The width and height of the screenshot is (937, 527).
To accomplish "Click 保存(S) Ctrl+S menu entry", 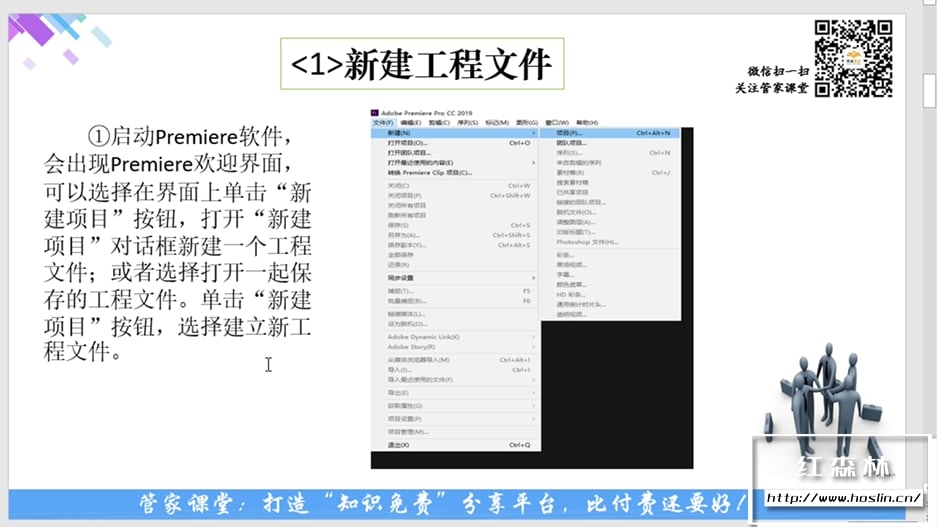I will (456, 225).
